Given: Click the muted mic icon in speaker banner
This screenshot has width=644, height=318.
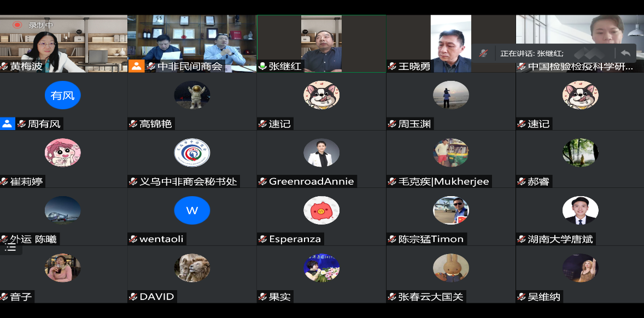Looking at the screenshot, I should (483, 53).
